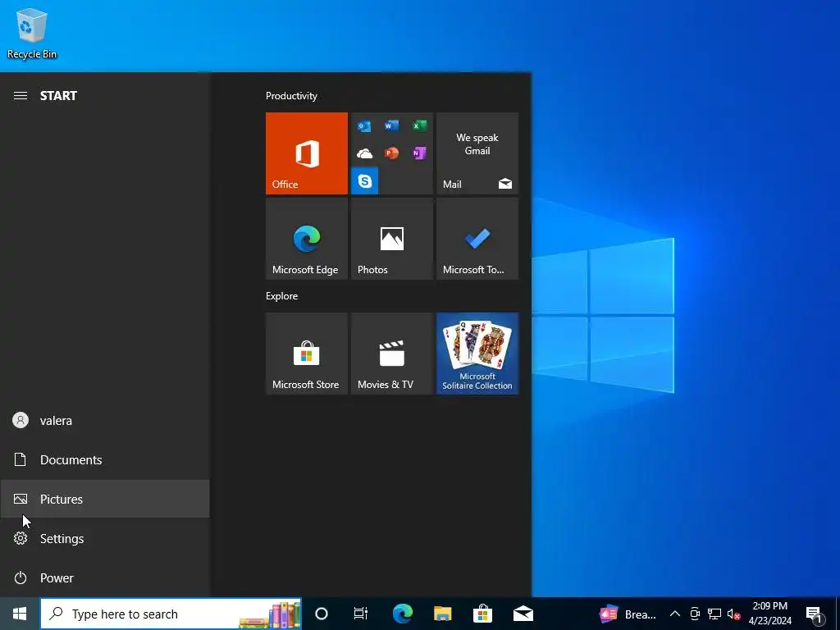Open Task View from the taskbar
The height and width of the screenshot is (630, 840).
click(x=361, y=614)
